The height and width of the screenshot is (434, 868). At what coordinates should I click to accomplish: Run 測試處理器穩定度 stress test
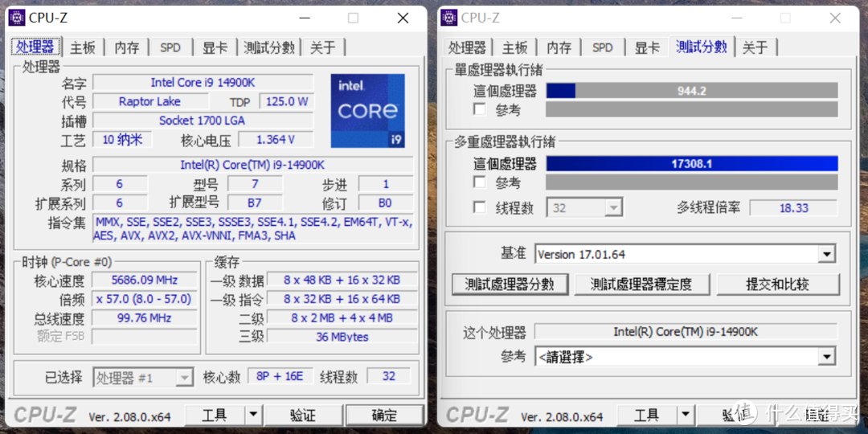[x=641, y=285]
